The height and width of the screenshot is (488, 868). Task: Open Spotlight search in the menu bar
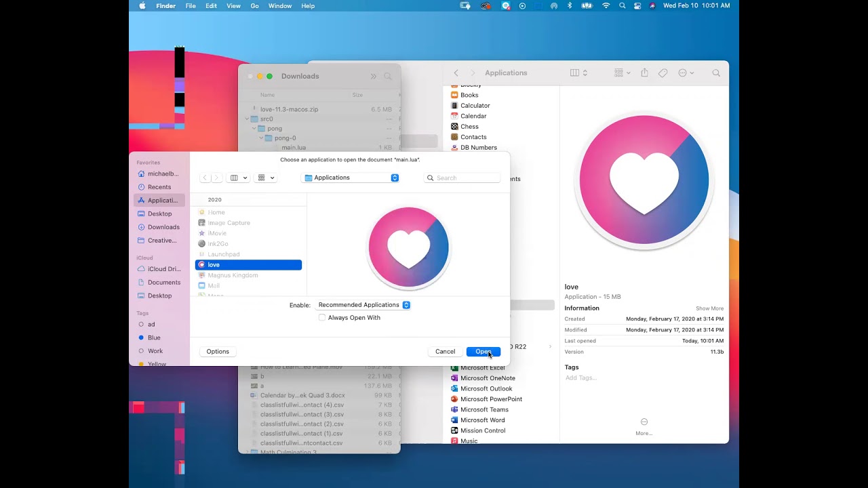622,5
